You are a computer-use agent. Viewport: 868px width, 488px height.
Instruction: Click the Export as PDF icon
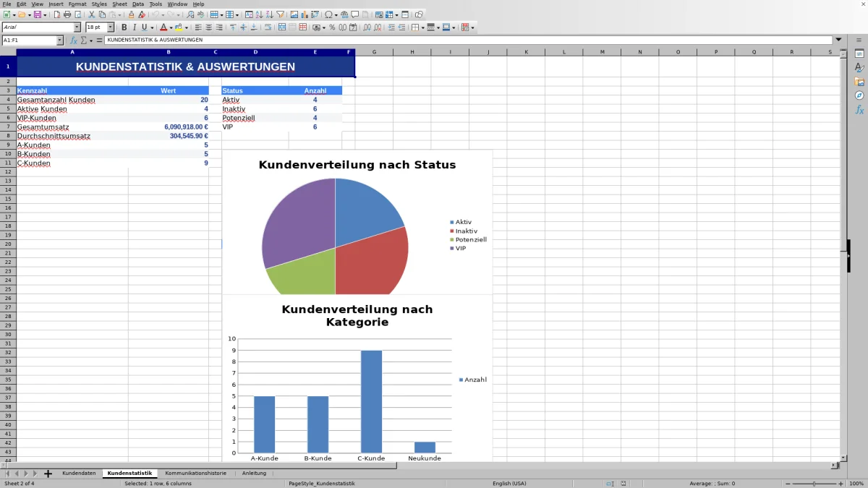click(57, 15)
